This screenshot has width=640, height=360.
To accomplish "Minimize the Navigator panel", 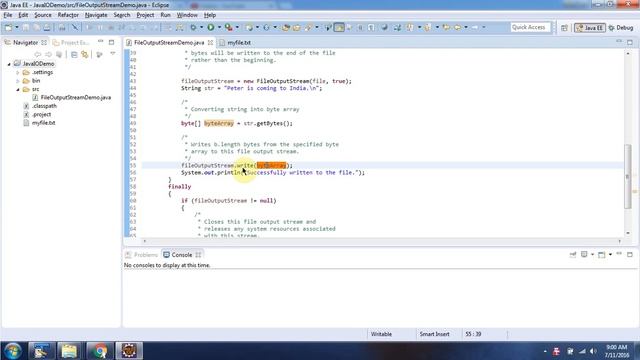I will click(100, 42).
